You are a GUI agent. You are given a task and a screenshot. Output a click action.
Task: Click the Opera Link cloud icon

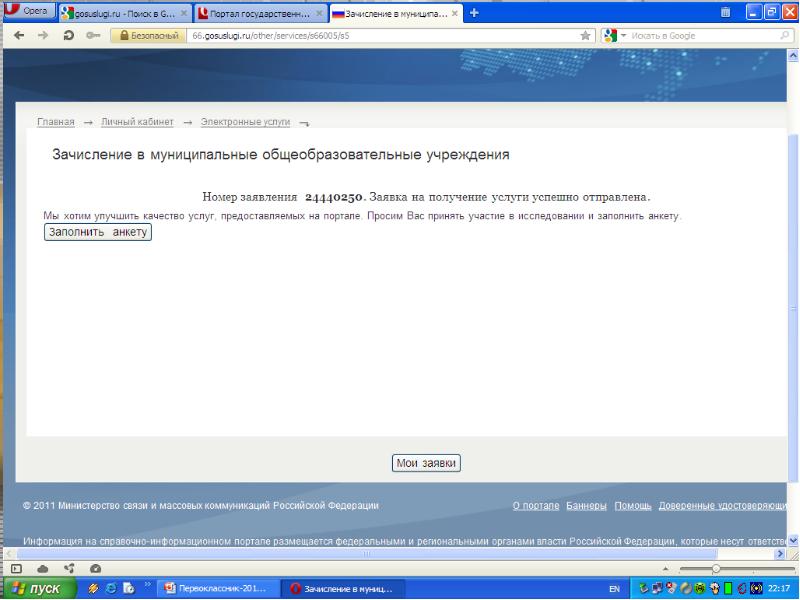pos(42,568)
